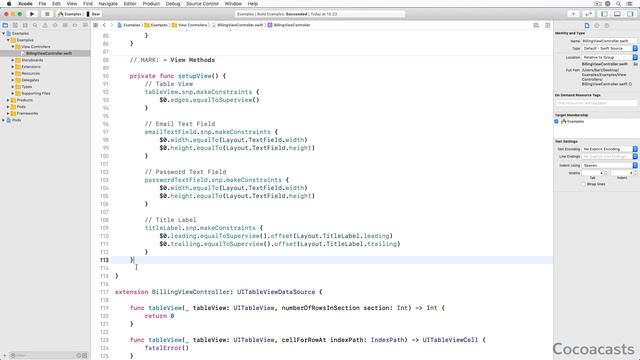The image size is (640, 360).
Task: Open the file Type dropdown
Action: (609, 49)
